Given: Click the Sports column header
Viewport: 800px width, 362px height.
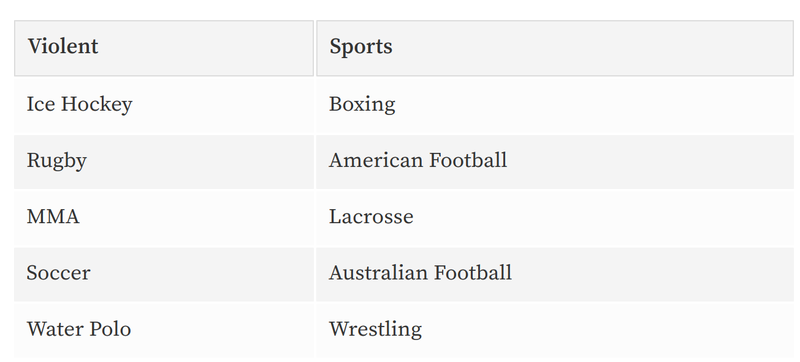Looking at the screenshot, I should coord(555,48).
